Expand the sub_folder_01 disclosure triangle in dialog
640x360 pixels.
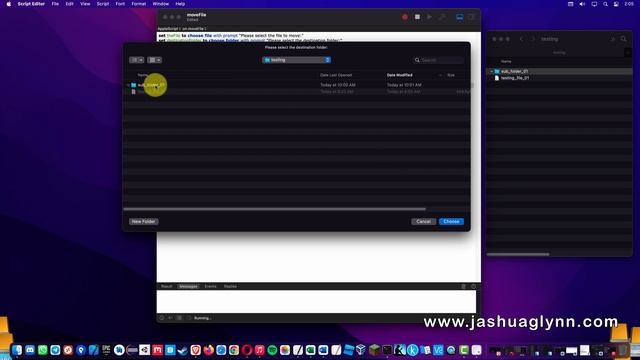point(128,85)
